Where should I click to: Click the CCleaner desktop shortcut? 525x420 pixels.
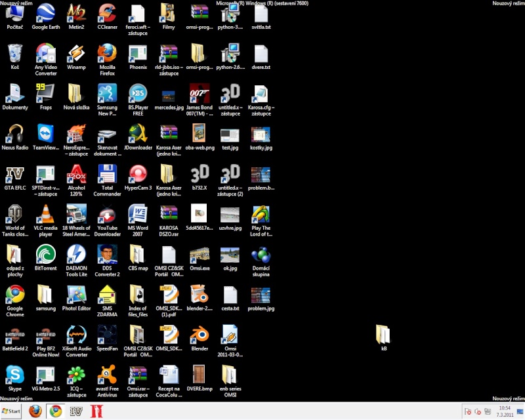(107, 17)
